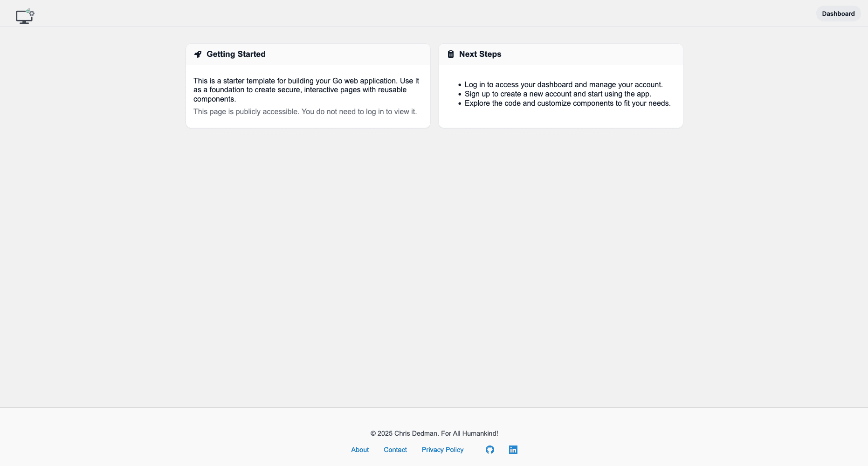Viewport: 868px width, 466px height.
Task: Open the GitHub icon in footer
Action: point(489,450)
